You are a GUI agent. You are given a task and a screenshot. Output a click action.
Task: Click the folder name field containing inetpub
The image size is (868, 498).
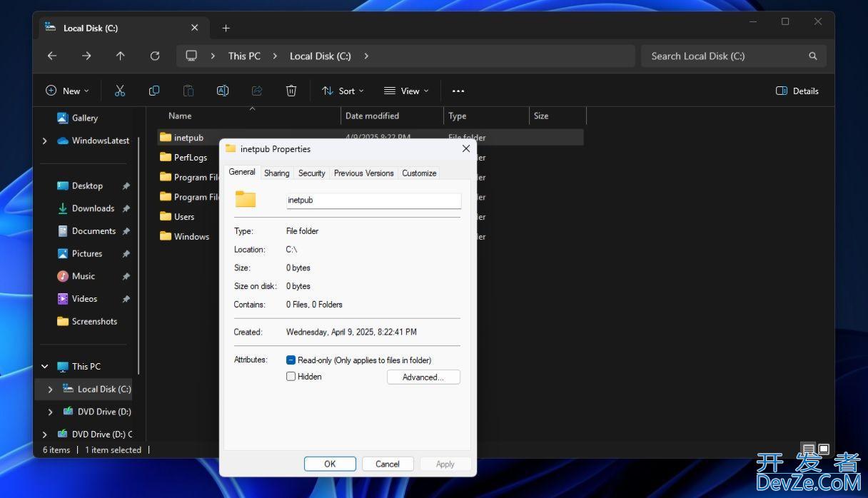tap(373, 200)
